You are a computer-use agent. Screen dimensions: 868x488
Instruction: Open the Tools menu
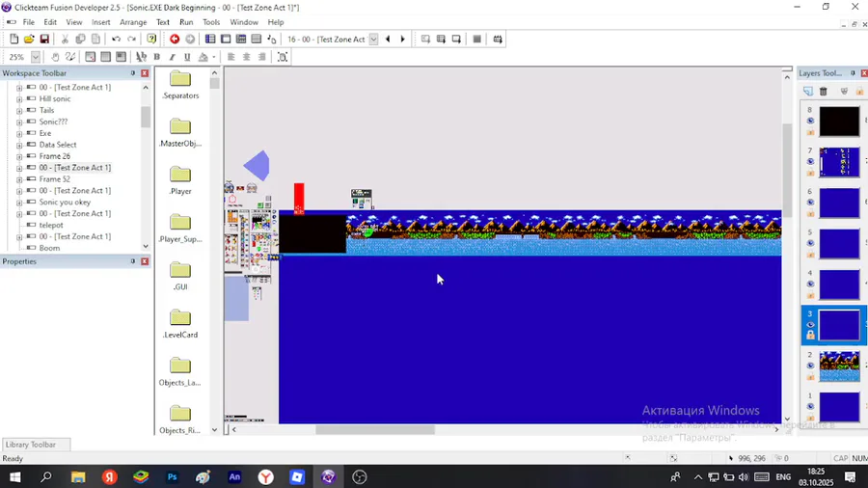[211, 22]
